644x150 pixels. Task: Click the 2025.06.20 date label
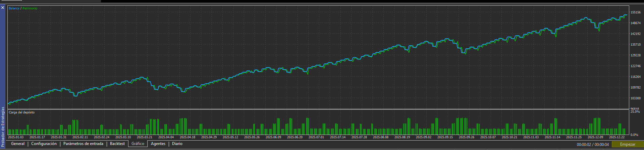[x=295, y=137]
